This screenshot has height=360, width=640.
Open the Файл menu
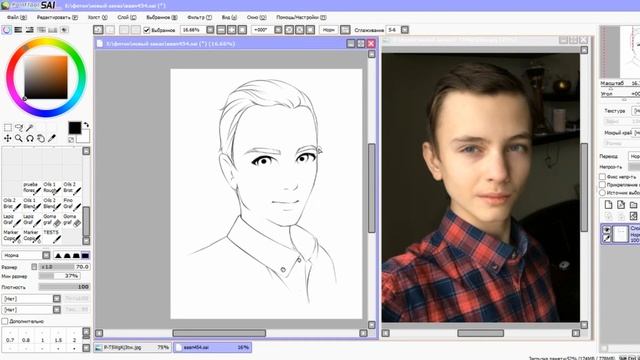click(16, 18)
